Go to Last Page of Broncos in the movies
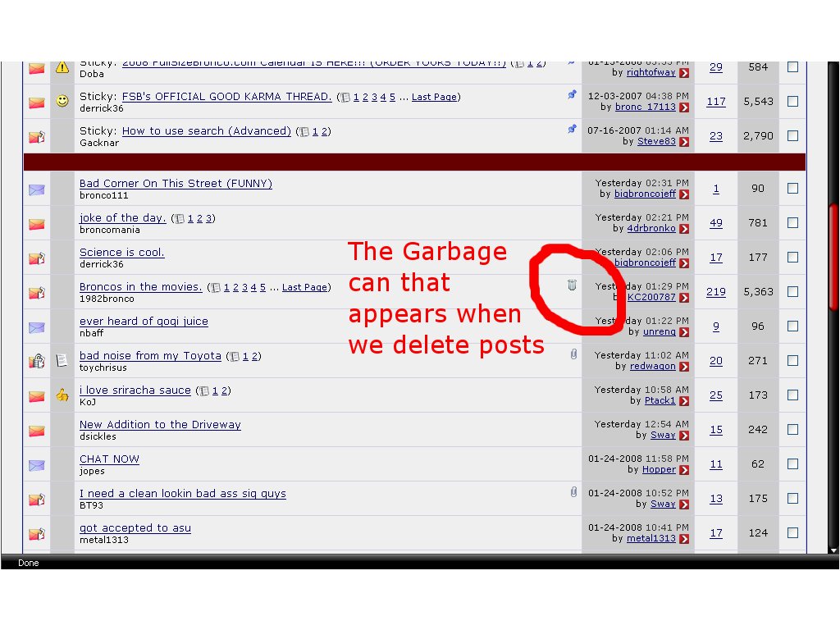 [x=304, y=287]
